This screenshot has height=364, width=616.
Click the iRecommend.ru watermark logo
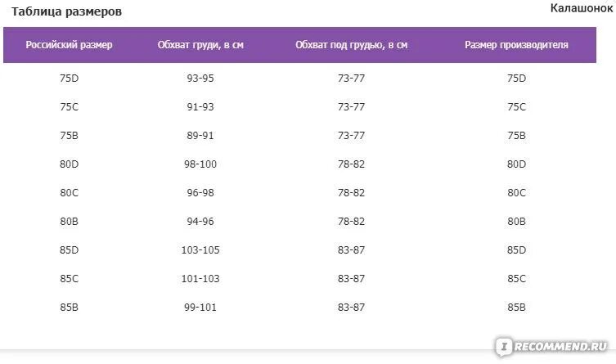tap(551, 346)
